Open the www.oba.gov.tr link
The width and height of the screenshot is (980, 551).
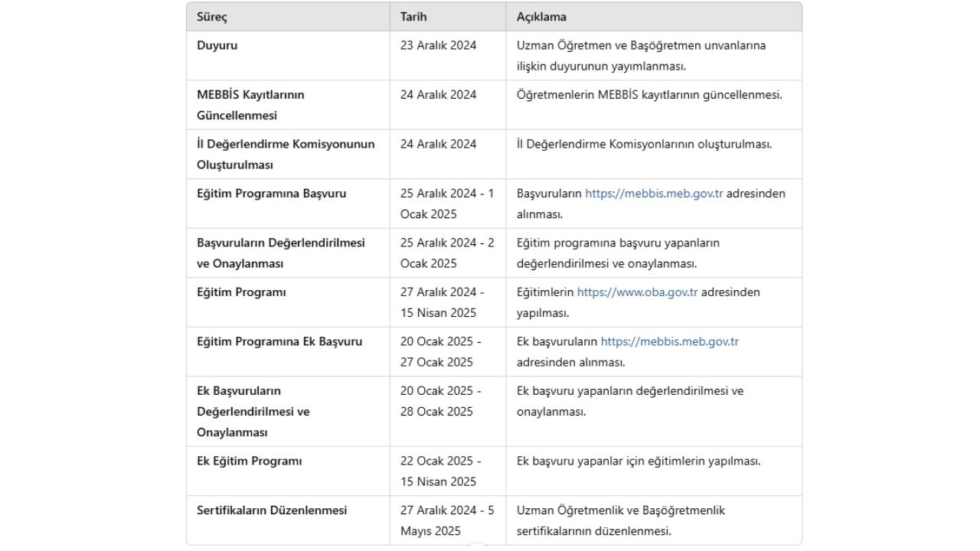coord(637,292)
